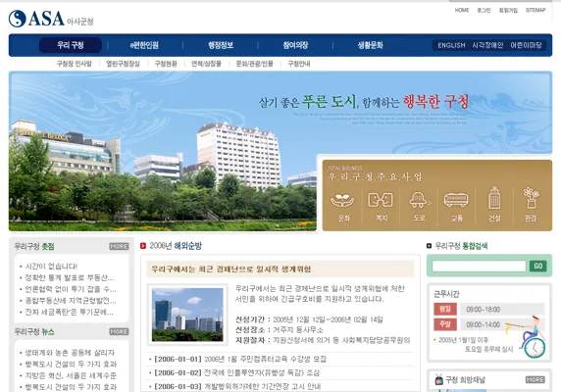Select 구청안내 submenu
Viewport: 561px width, 392px height.
(x=299, y=64)
